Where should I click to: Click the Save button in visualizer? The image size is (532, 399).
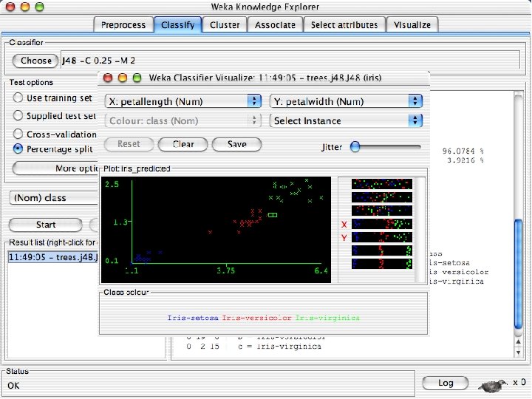click(236, 144)
